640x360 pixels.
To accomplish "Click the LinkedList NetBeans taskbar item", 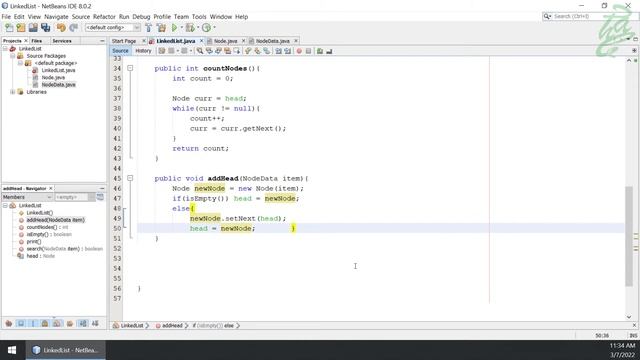I will pos(66,350).
